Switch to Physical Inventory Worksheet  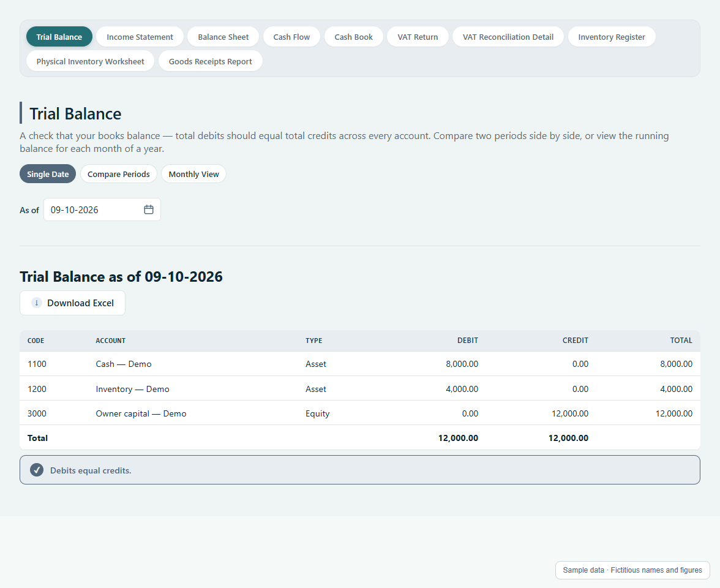(91, 61)
